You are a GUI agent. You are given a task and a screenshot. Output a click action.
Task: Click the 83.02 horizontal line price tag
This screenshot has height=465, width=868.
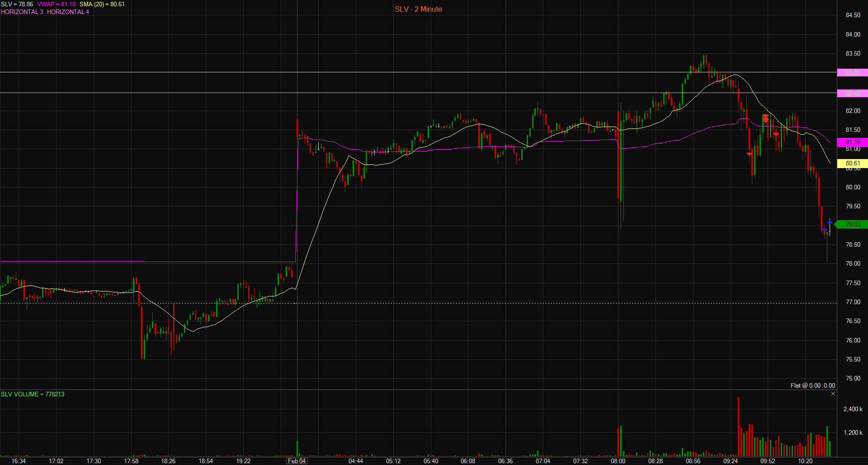pos(853,73)
